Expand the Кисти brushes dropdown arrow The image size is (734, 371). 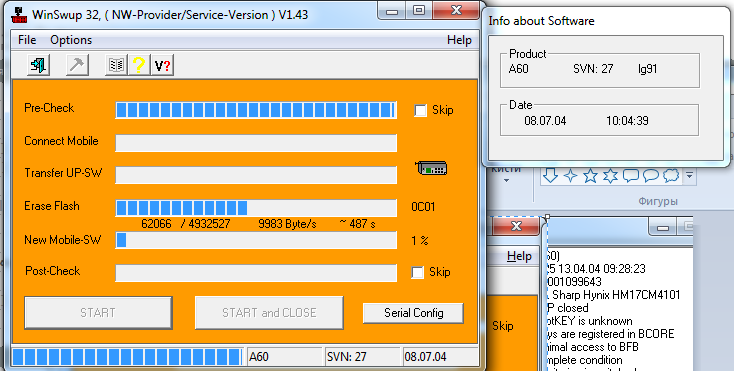point(506,181)
